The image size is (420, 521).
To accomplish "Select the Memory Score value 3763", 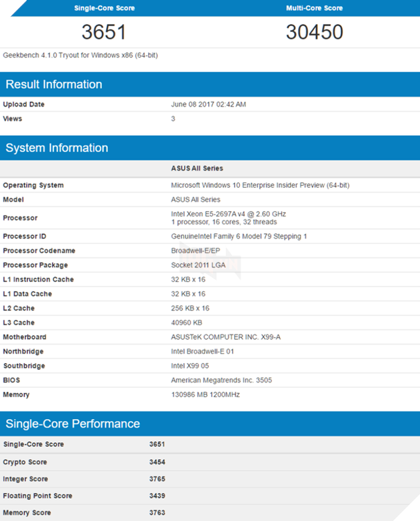I will (157, 512).
